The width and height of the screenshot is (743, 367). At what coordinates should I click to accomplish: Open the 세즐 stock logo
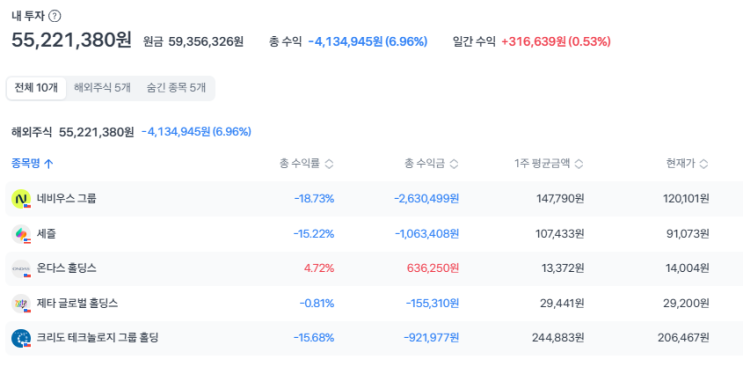click(x=21, y=234)
